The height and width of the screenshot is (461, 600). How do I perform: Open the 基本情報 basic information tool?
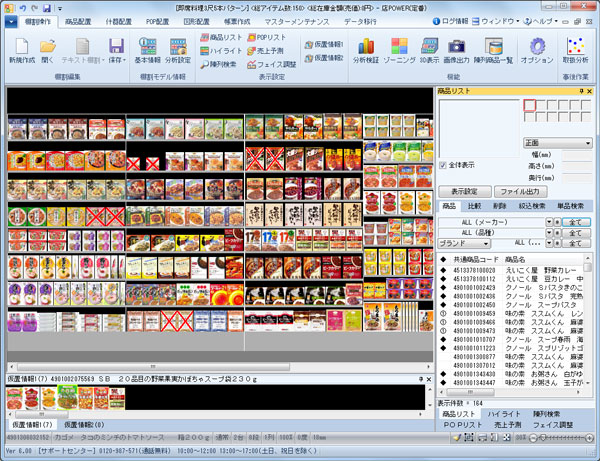pyautogui.click(x=147, y=50)
